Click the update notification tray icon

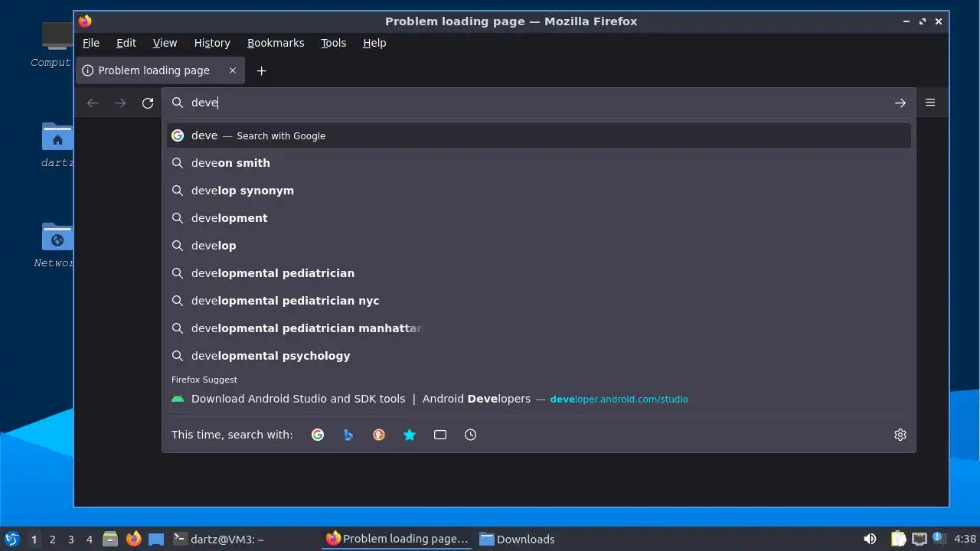tap(939, 538)
